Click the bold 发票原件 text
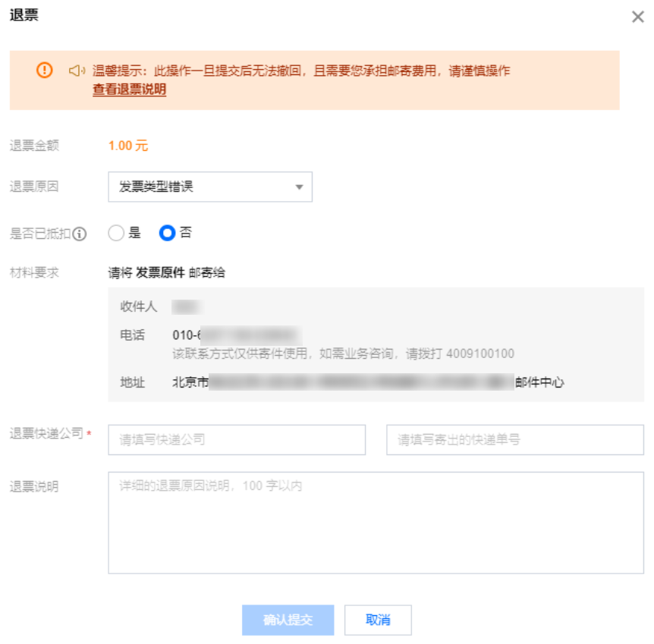The image size is (654, 644). tap(160, 273)
